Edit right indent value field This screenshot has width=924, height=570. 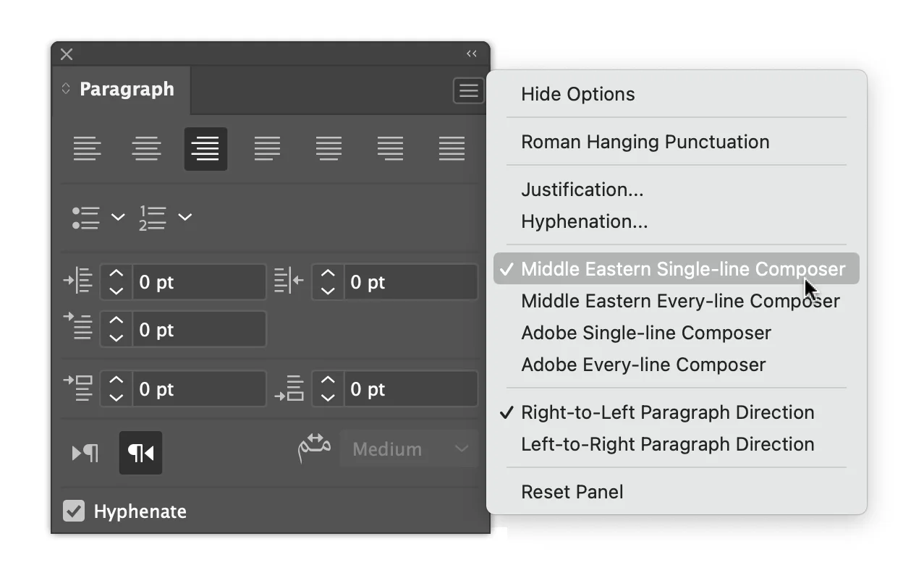pos(410,282)
